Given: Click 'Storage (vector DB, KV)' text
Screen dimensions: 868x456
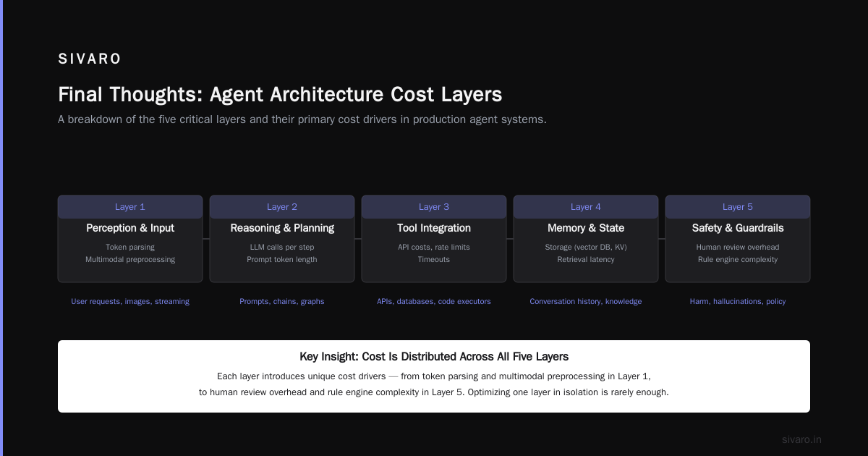Looking at the screenshot, I should coord(586,247).
